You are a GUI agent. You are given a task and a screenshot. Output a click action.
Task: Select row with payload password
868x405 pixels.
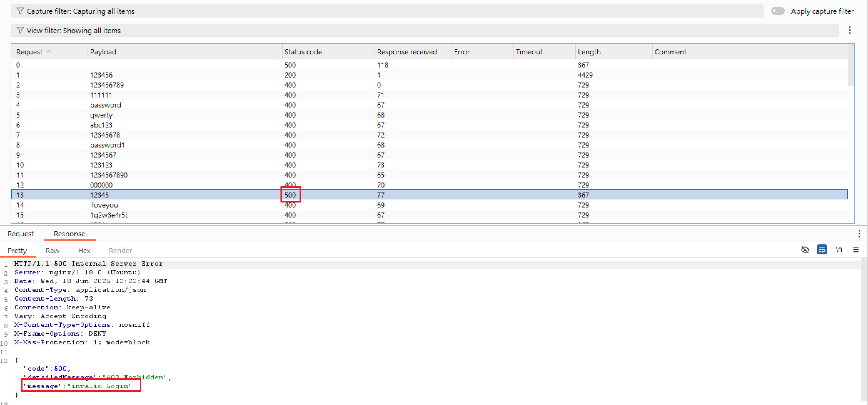click(430, 105)
